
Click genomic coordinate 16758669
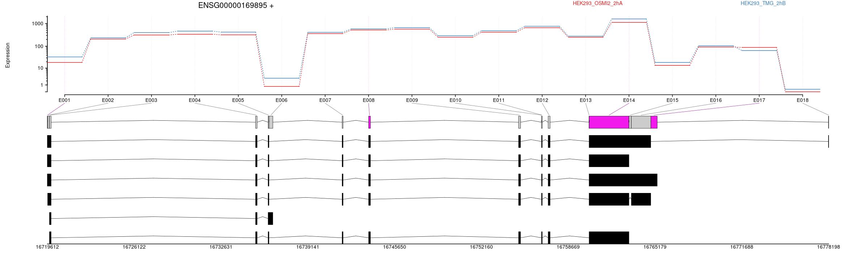568,247
